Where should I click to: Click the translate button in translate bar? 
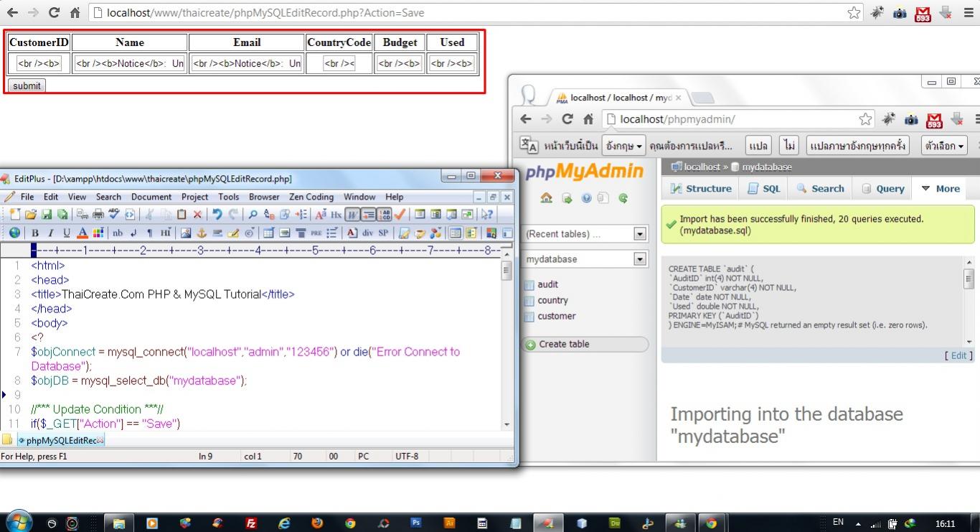pos(758,146)
